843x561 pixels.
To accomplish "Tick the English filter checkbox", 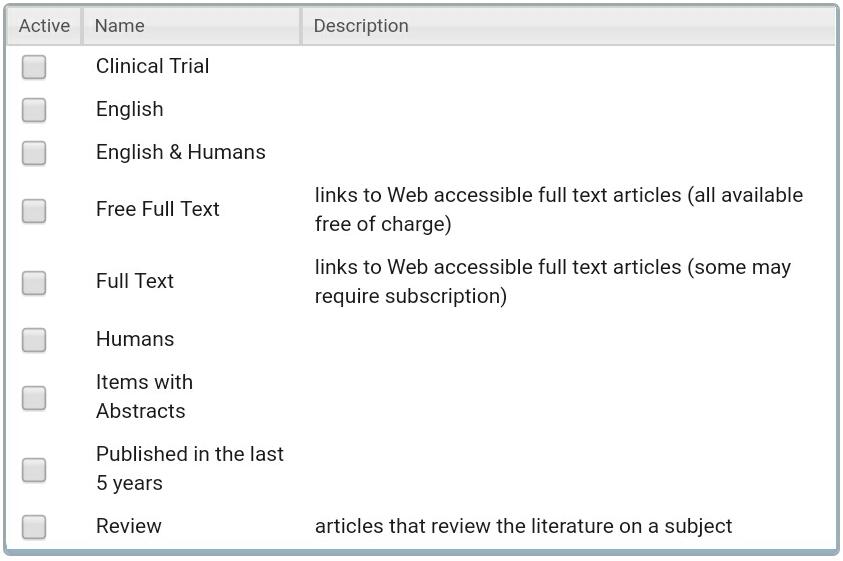I will point(34,110).
